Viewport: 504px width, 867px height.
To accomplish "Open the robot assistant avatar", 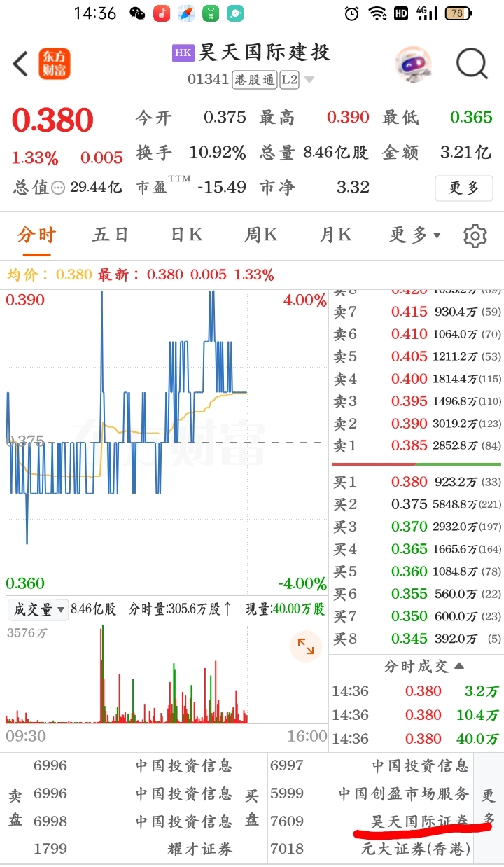I will coord(413,64).
